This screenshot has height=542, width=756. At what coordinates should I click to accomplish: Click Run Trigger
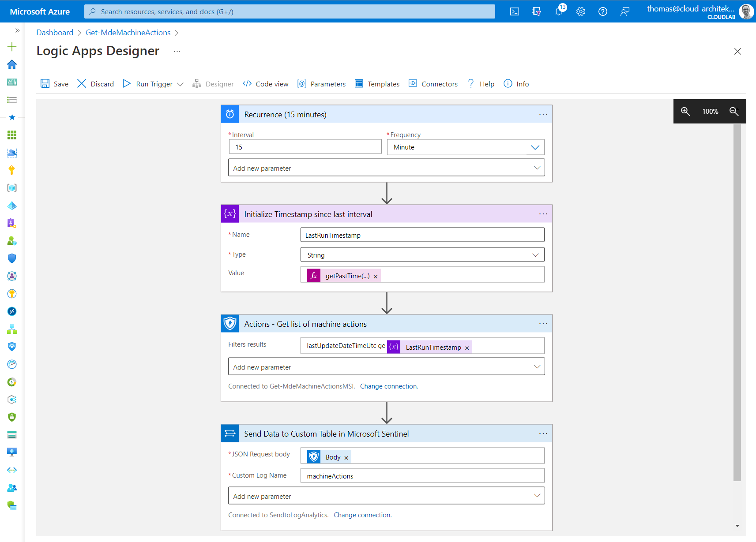pos(148,84)
